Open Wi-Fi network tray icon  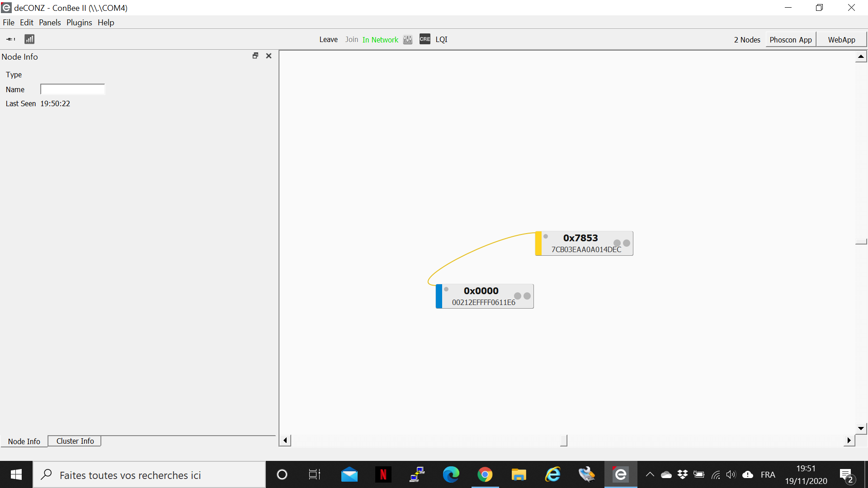[715, 474]
